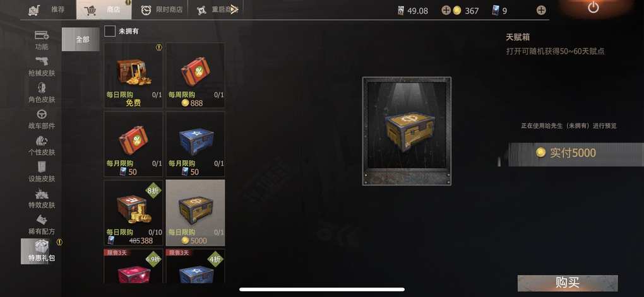The height and width of the screenshot is (297, 644).
Task: Click the power icon at top right
Action: pos(593,7)
